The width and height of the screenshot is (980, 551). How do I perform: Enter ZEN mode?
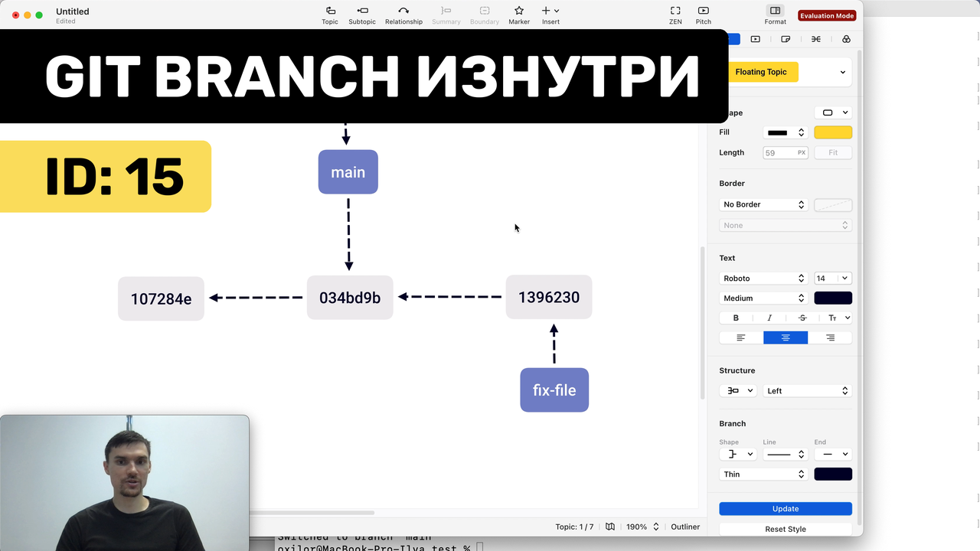(675, 15)
